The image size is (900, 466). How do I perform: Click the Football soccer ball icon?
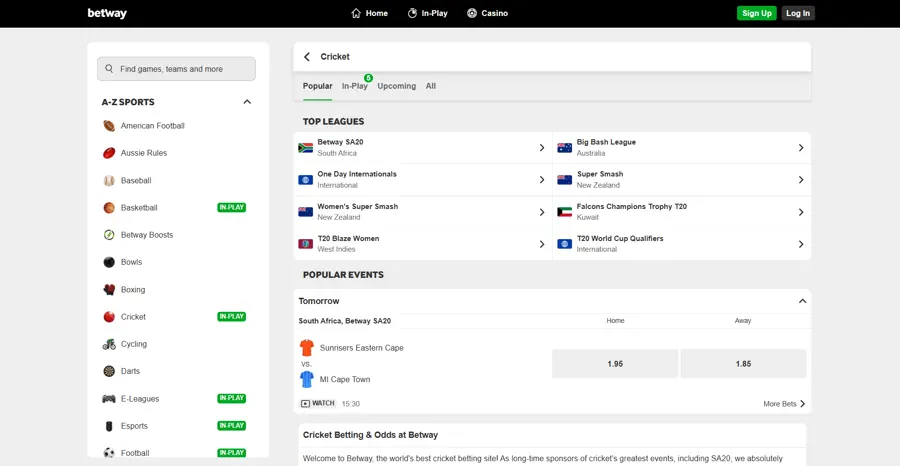[109, 453]
